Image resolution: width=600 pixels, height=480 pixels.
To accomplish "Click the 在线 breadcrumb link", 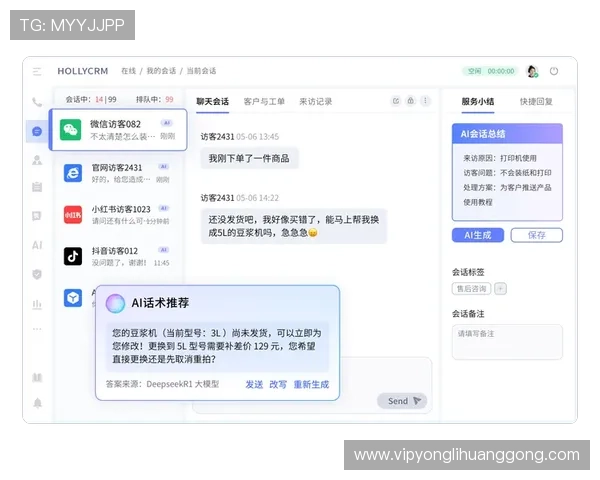I will click(x=129, y=71).
